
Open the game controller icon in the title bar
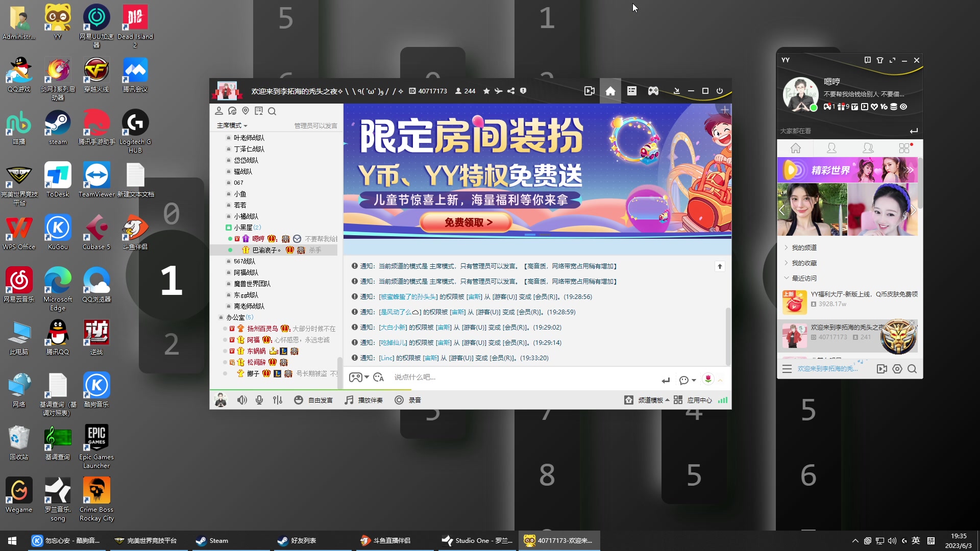653,91
